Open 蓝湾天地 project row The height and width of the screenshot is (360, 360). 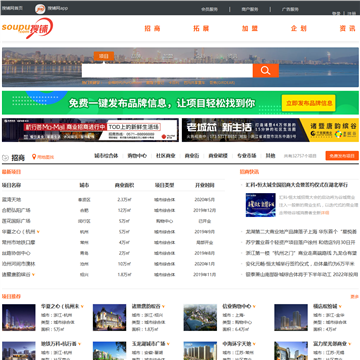click(x=11, y=200)
